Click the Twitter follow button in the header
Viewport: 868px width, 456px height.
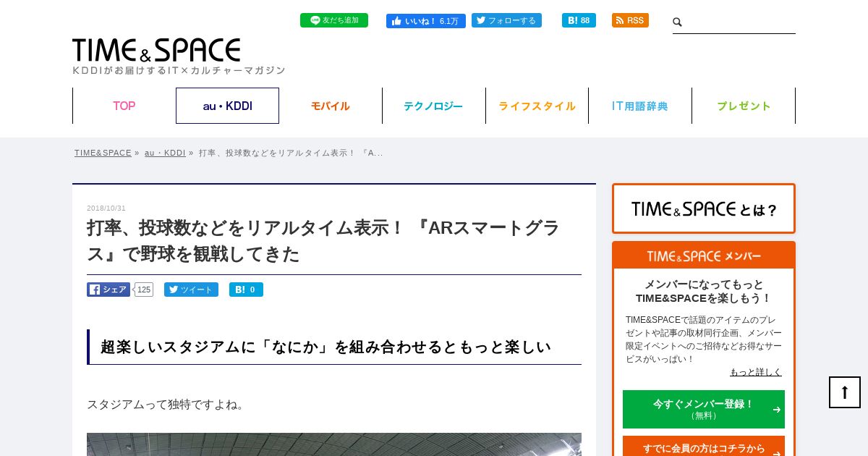click(x=506, y=20)
